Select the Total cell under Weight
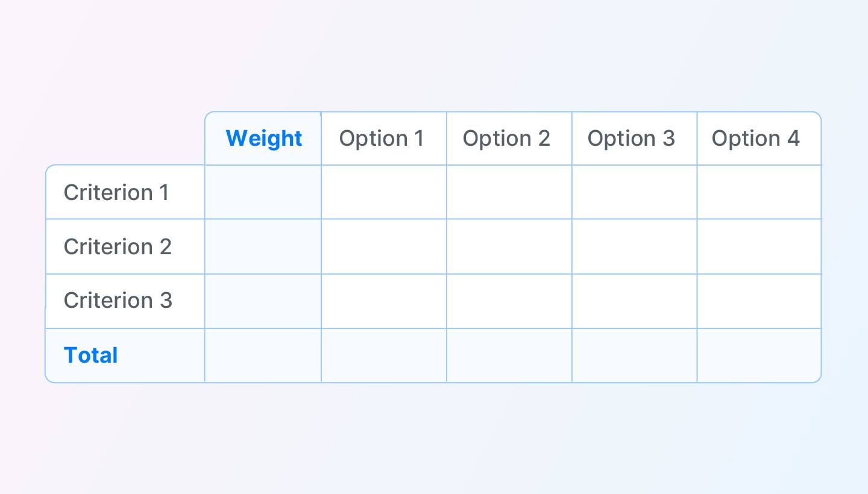 pyautogui.click(x=263, y=355)
